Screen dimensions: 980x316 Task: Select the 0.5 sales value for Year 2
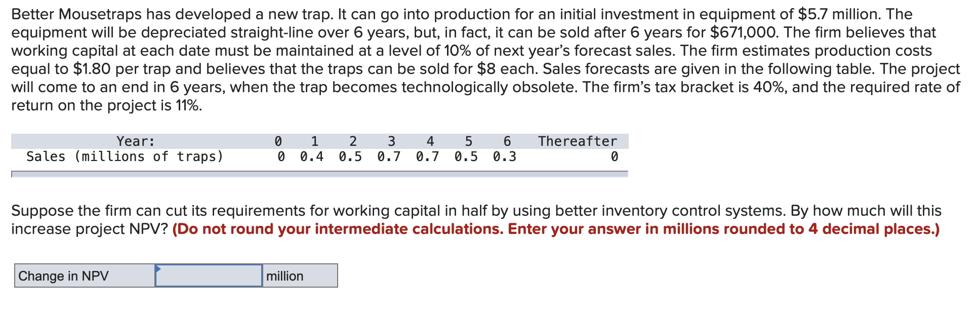[350, 156]
